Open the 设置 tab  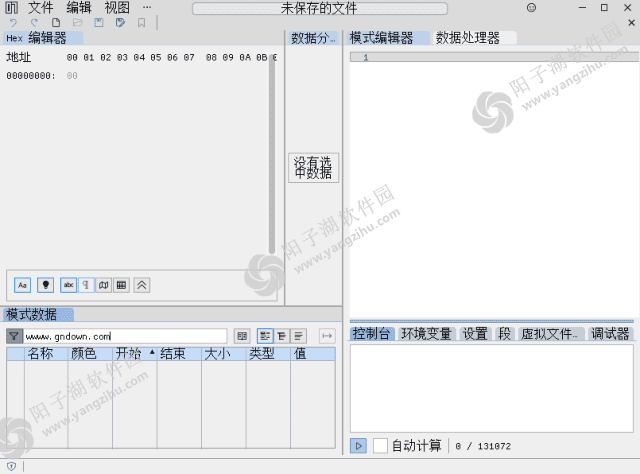[476, 334]
